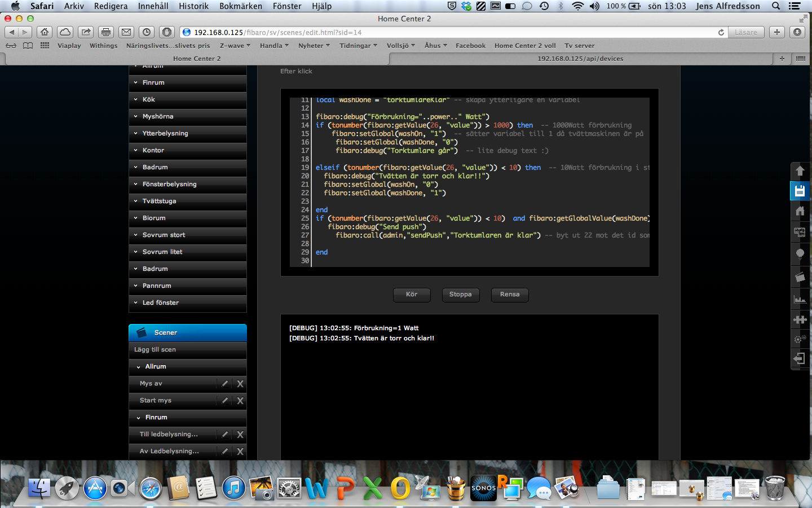812x508 pixels.
Task: Open the clapperboard scenes icon in right sidebar
Action: tap(800, 277)
